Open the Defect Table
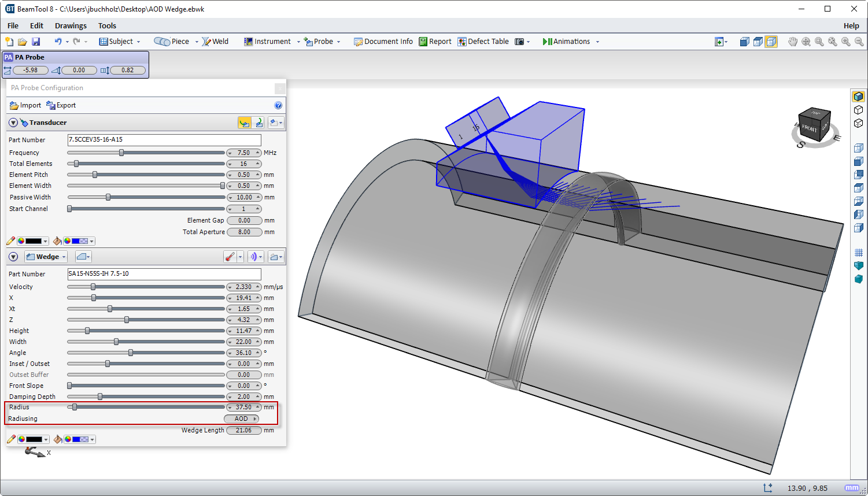868x496 pixels. pos(483,42)
